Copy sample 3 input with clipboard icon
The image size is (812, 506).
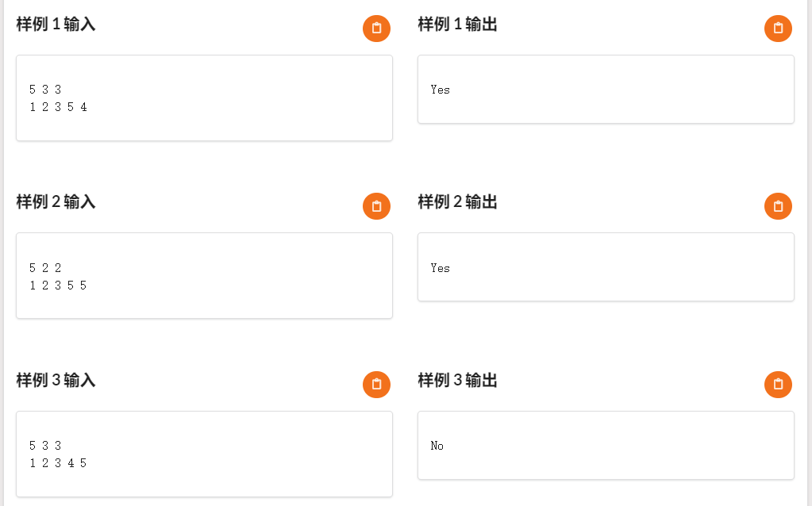[x=376, y=385]
